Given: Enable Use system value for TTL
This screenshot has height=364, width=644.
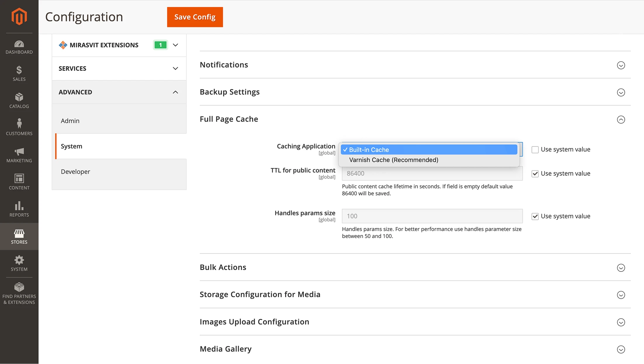Looking at the screenshot, I should pos(535,173).
